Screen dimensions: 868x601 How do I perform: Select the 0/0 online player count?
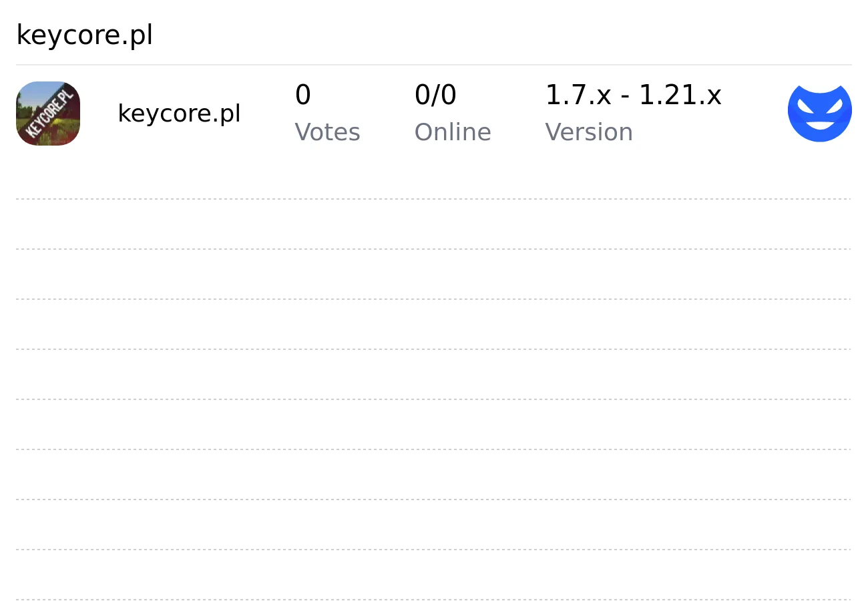tap(435, 95)
